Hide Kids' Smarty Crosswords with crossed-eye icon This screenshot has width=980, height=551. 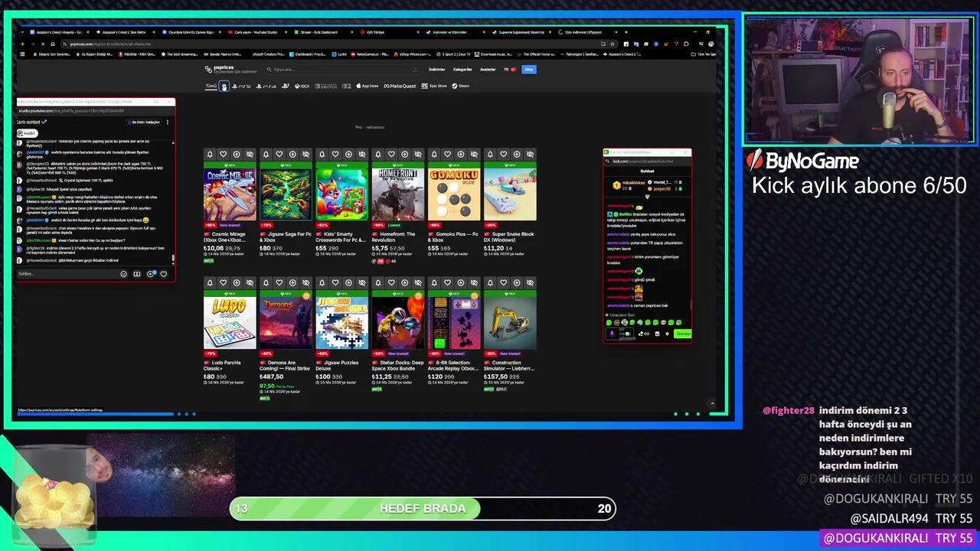[361, 155]
